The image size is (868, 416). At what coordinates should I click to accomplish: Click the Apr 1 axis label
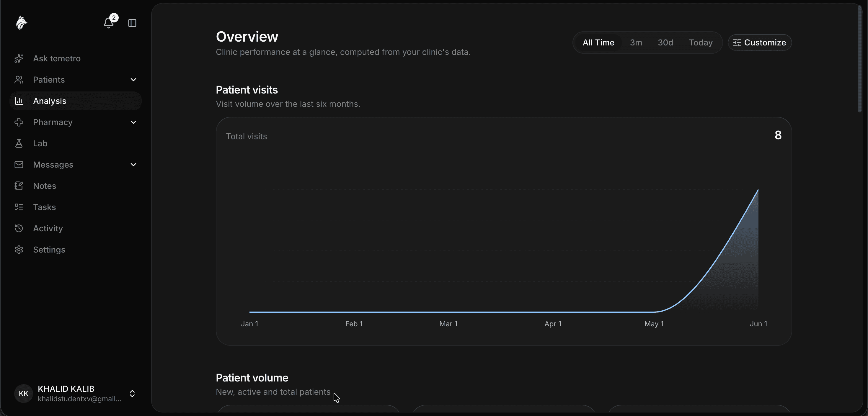point(553,324)
